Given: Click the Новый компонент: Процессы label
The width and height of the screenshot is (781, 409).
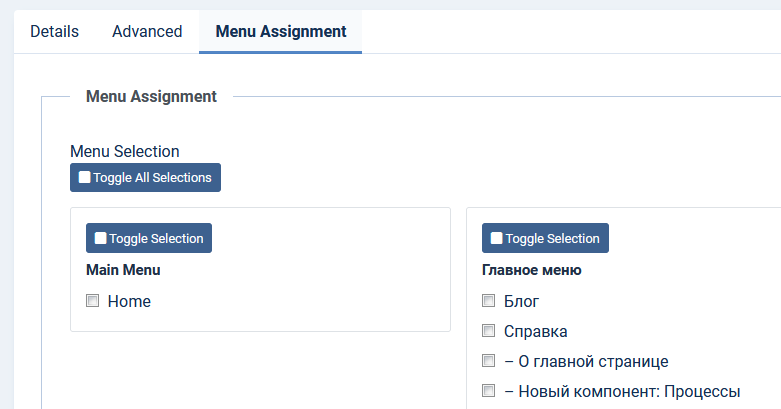Looking at the screenshot, I should 622,392.
